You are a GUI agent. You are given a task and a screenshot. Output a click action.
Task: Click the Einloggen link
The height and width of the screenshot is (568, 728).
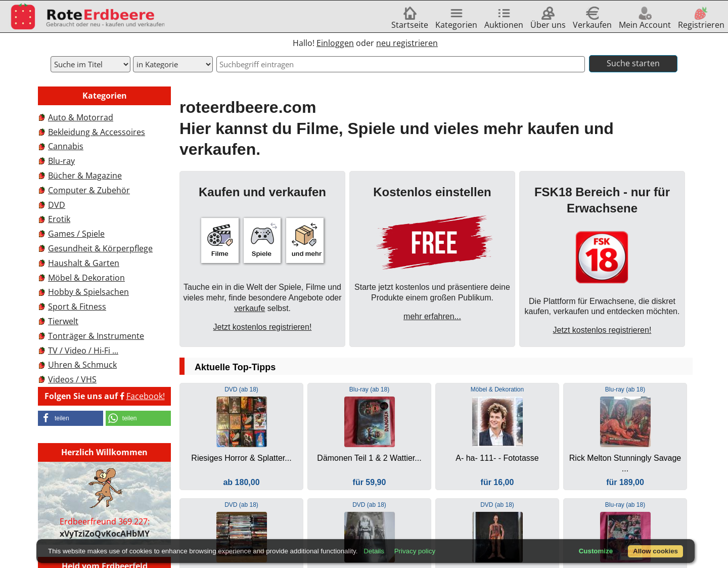click(x=335, y=43)
